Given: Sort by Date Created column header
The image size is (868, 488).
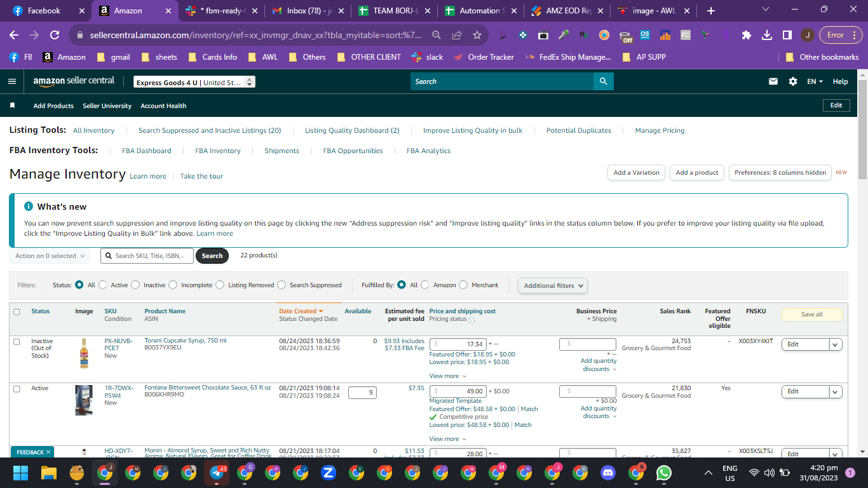Looking at the screenshot, I should coord(301,311).
